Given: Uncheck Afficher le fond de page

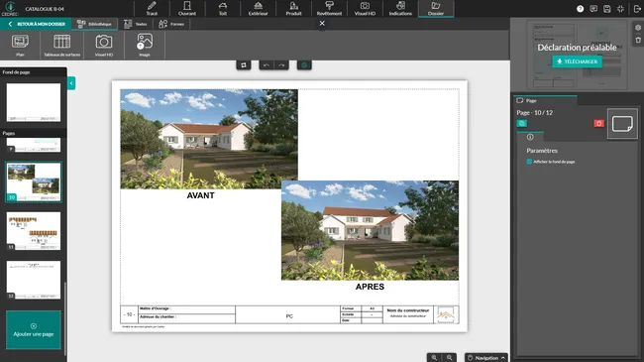Looking at the screenshot, I should click(x=529, y=162).
